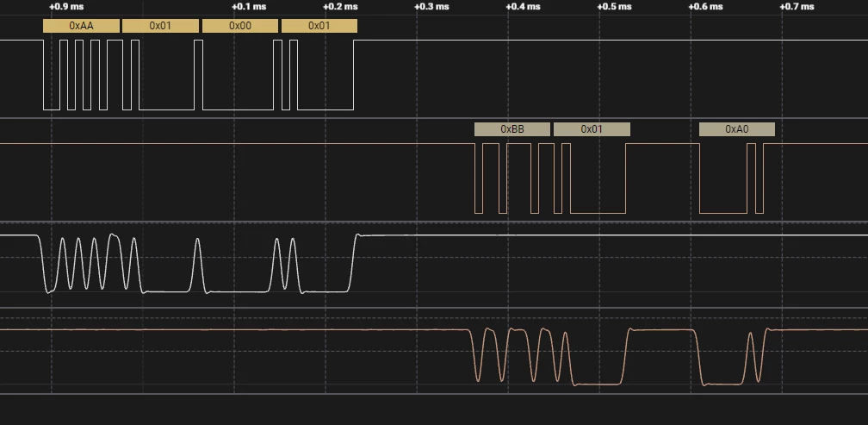Screen dimensions: 868x425
Task: Select the 0x01 bubble next to 0xBB
Action: (x=592, y=129)
